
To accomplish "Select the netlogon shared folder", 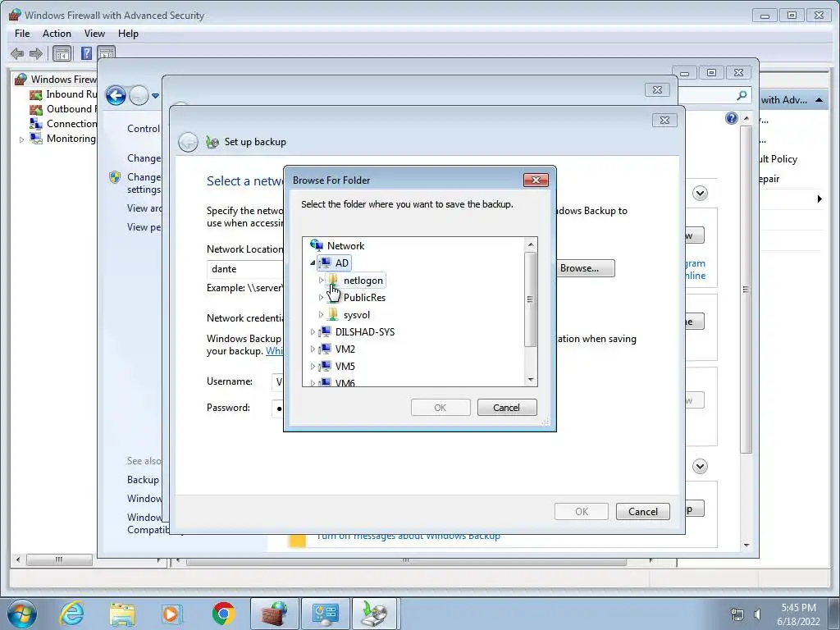I will (x=363, y=281).
